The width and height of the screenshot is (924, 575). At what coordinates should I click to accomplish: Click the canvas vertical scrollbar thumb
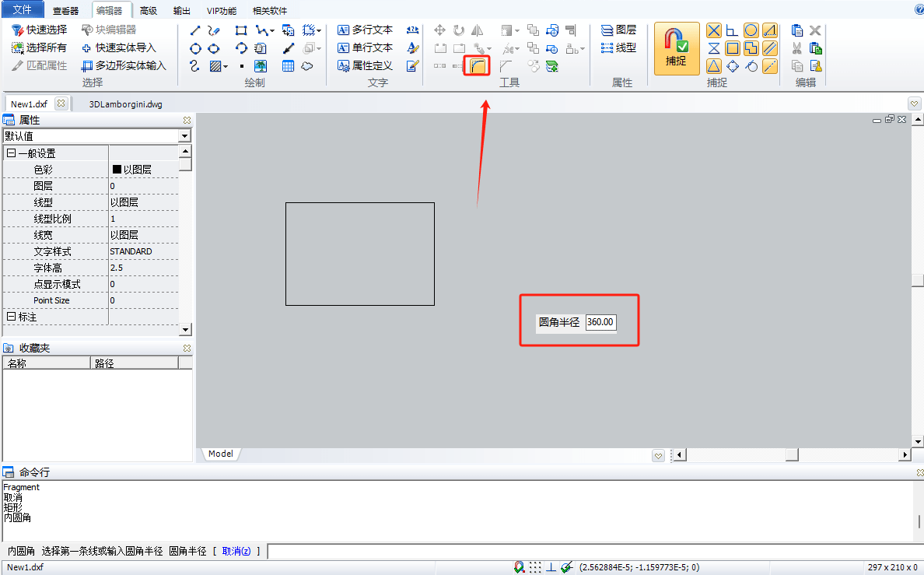pos(918,280)
